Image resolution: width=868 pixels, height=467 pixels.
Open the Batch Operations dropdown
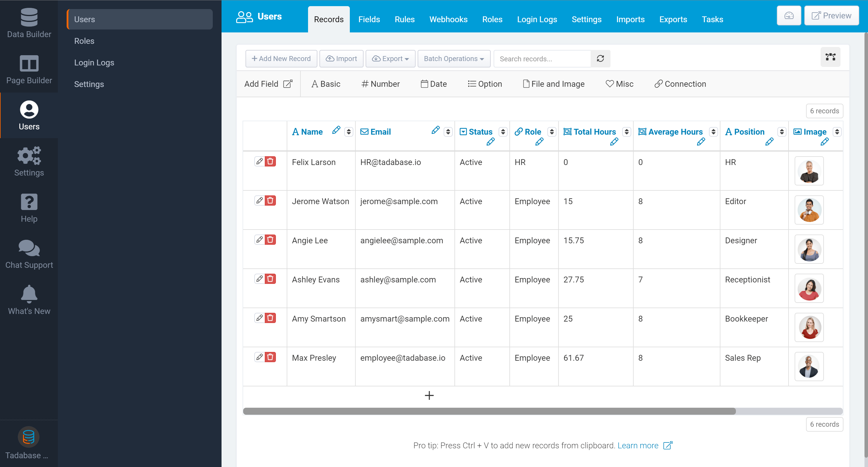pos(454,59)
